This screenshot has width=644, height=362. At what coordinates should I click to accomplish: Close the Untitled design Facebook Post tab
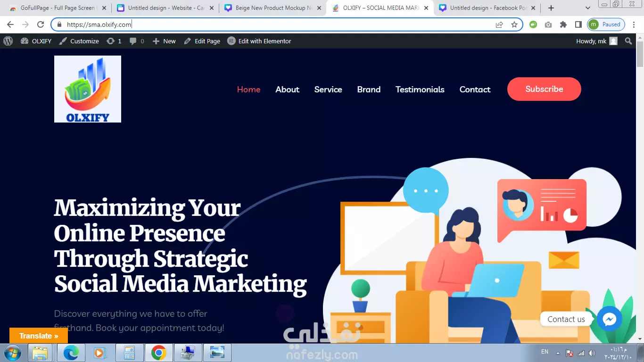point(534,8)
